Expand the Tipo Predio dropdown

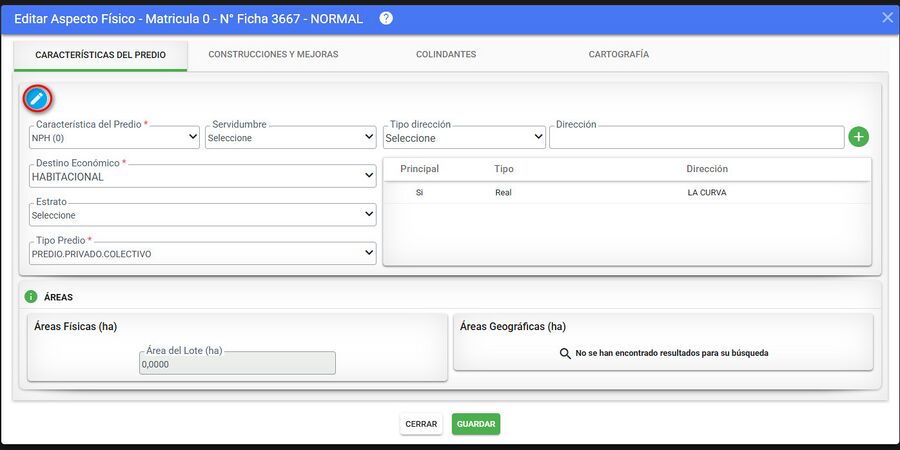click(203, 253)
